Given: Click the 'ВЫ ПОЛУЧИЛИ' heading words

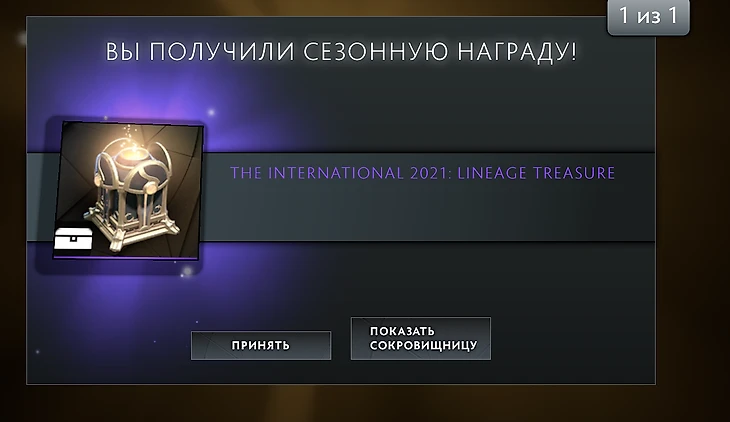Looking at the screenshot, I should coord(200,51).
